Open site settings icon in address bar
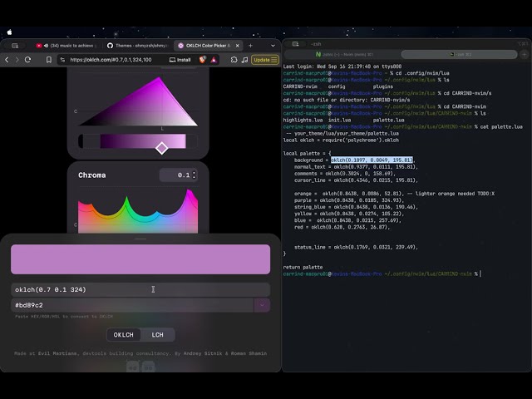The image size is (532, 399). tap(62, 60)
